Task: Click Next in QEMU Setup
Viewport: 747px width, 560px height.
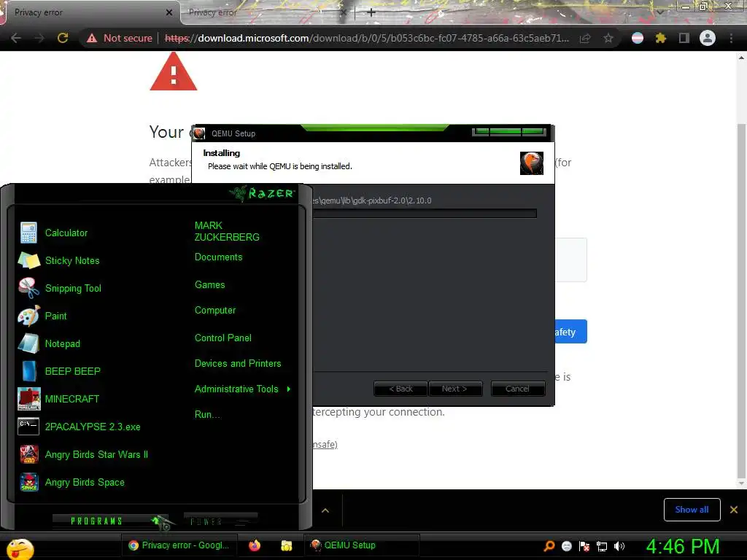Action: pos(454,389)
